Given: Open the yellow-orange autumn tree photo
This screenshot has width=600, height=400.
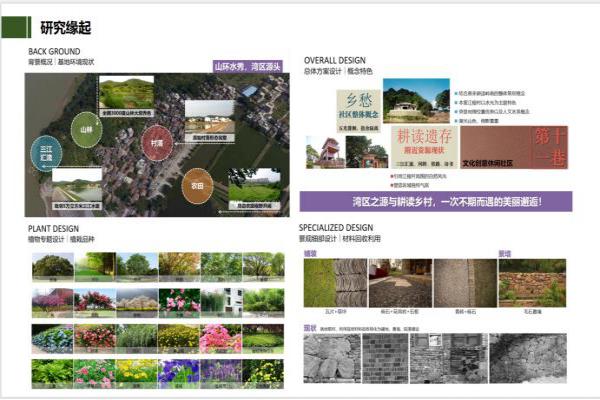Looking at the screenshot, I should 179,267.
